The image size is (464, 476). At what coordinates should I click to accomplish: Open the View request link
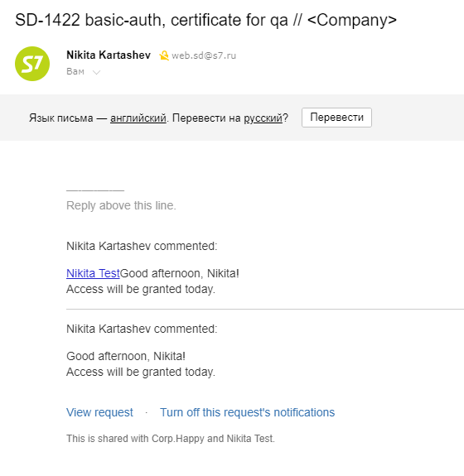[x=99, y=412]
